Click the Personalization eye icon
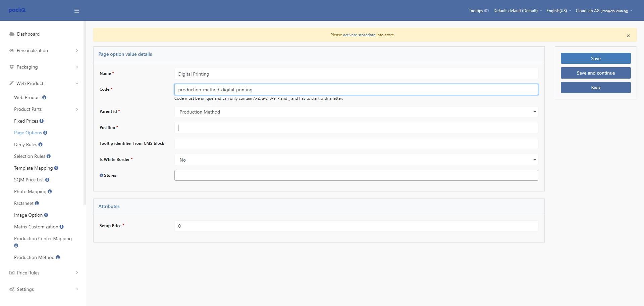Image resolution: width=644 pixels, height=306 pixels. coord(12,50)
